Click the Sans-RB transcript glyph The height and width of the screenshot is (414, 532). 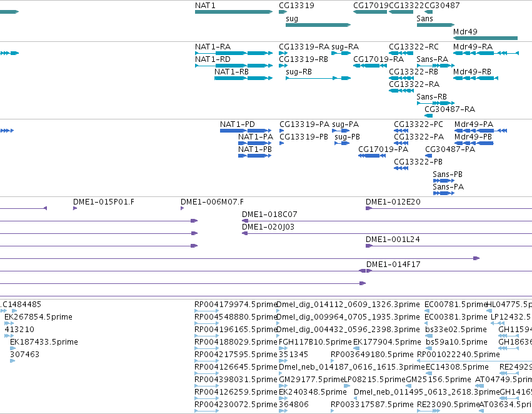coord(435,103)
